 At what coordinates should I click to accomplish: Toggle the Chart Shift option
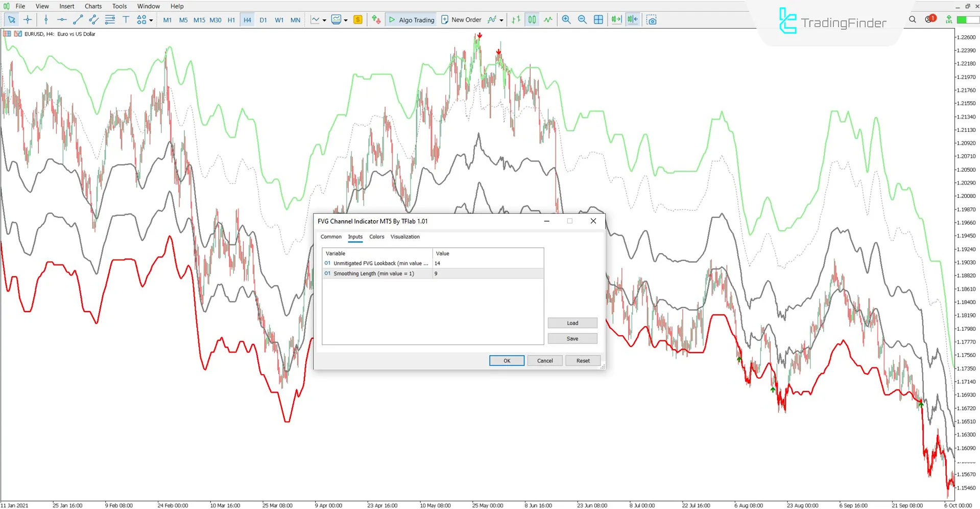[x=632, y=19]
